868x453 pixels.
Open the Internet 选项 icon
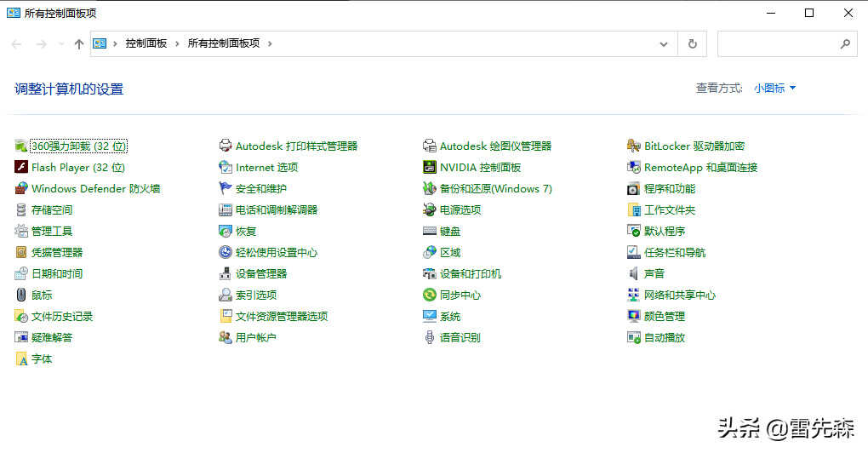pyautogui.click(x=226, y=167)
